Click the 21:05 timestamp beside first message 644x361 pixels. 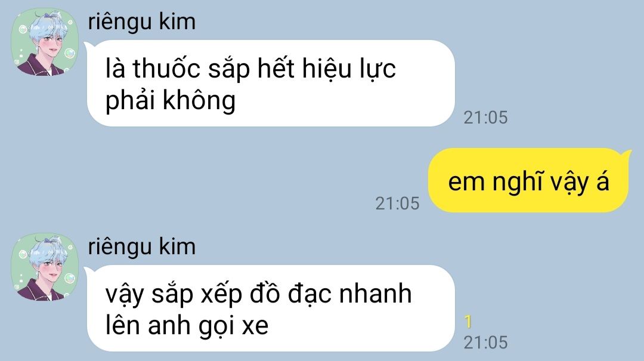pos(485,118)
